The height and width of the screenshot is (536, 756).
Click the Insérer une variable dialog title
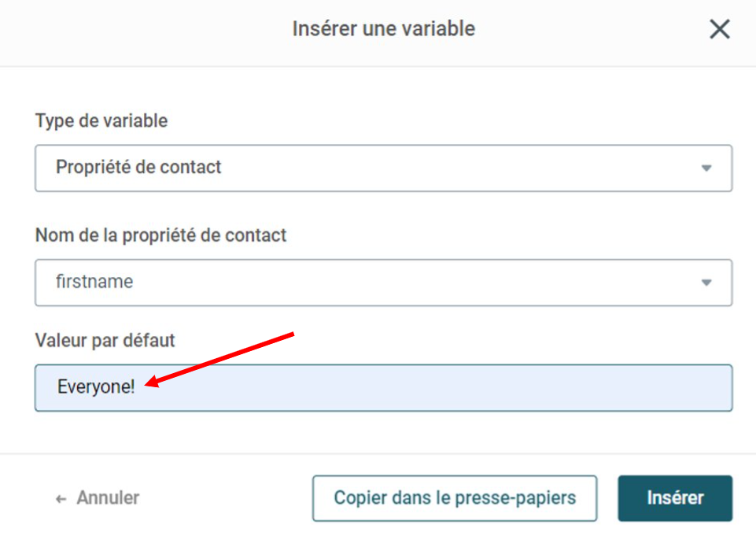tap(383, 28)
